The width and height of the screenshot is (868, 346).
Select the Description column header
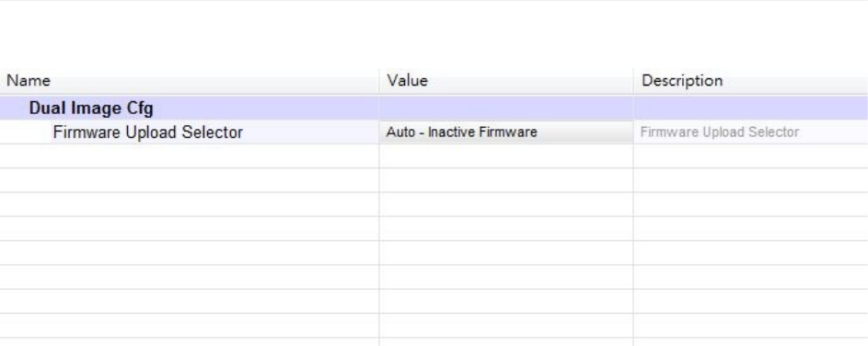(751, 81)
